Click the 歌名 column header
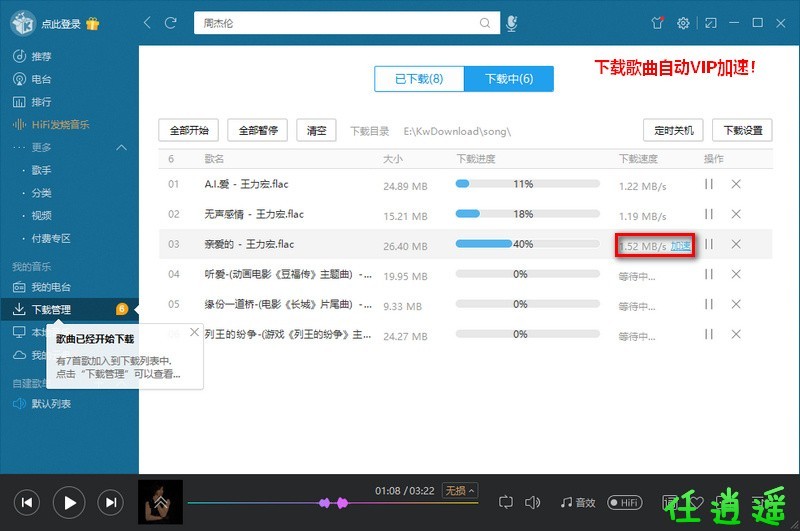Screen dimensions: 800x531 click(214, 159)
